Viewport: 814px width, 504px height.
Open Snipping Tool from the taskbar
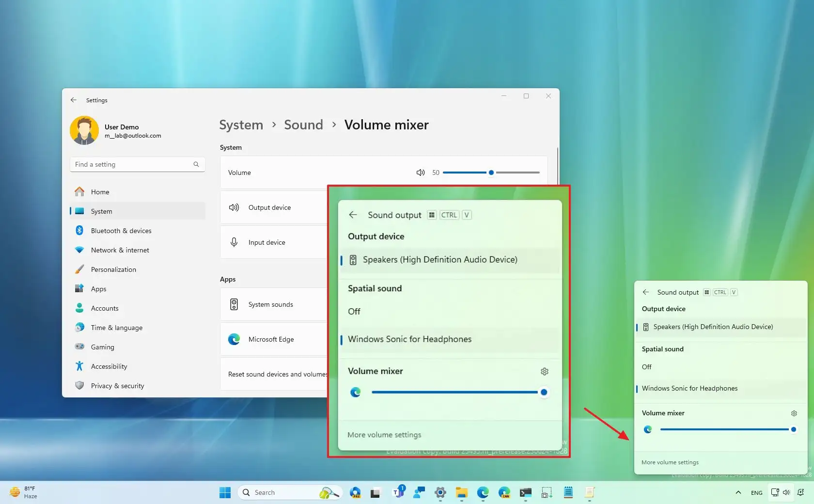pos(547,493)
